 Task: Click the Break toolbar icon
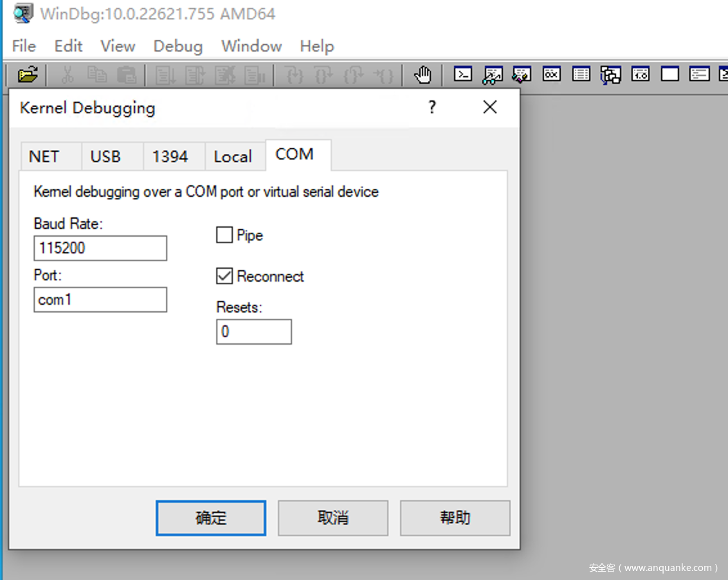click(x=255, y=75)
